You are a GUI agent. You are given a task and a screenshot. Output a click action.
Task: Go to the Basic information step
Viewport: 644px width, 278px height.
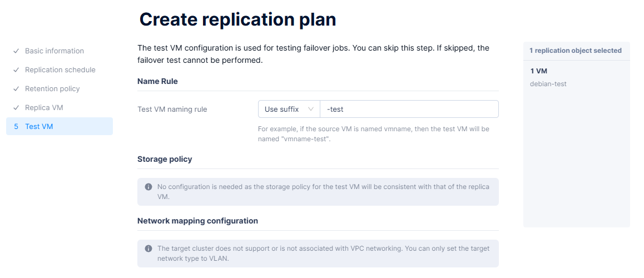tap(55, 51)
